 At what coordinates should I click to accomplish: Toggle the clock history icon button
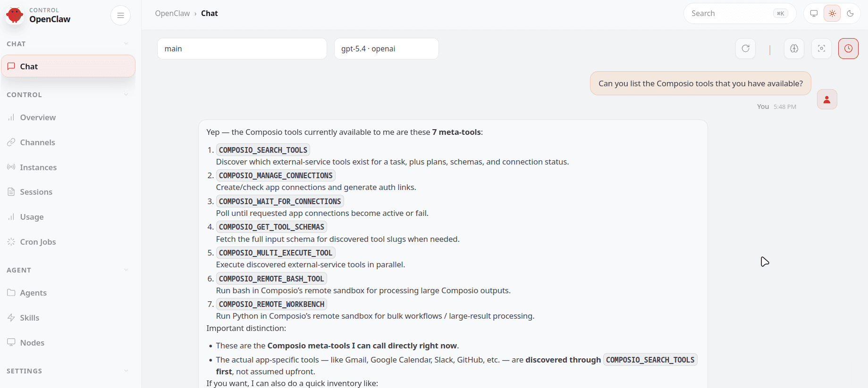coord(848,49)
